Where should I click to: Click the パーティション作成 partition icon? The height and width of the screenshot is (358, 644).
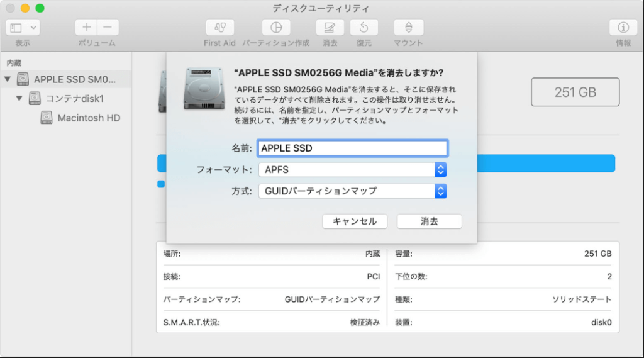tap(275, 28)
